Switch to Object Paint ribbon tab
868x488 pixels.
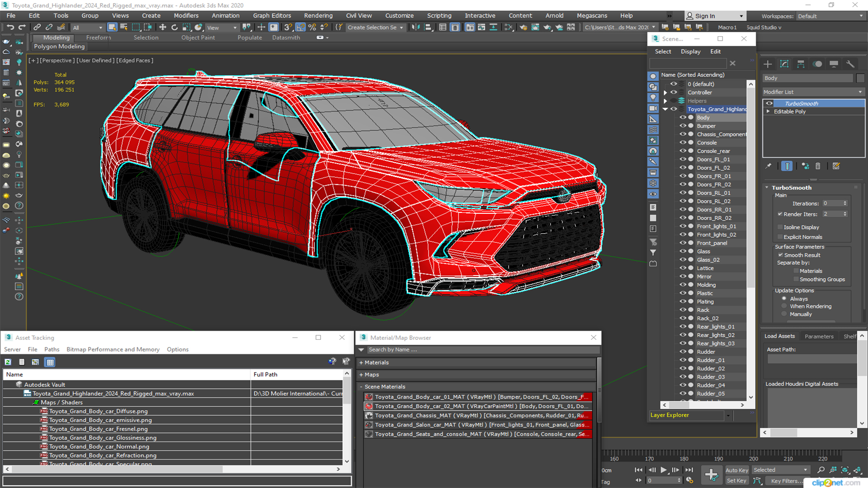tap(198, 38)
